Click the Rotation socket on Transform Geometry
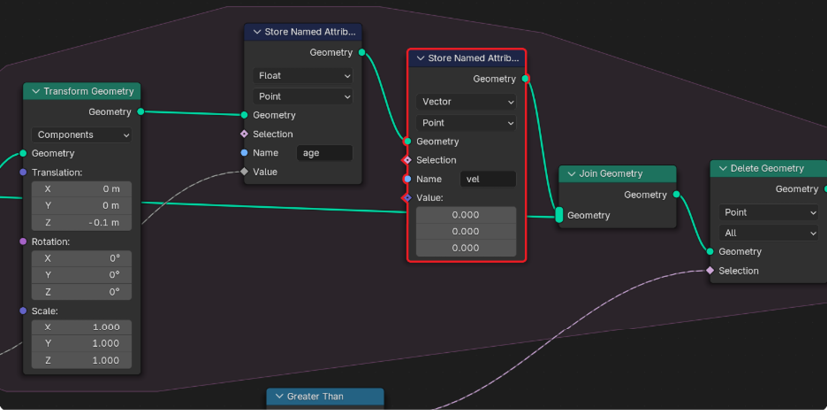This screenshot has width=827, height=410. click(23, 241)
